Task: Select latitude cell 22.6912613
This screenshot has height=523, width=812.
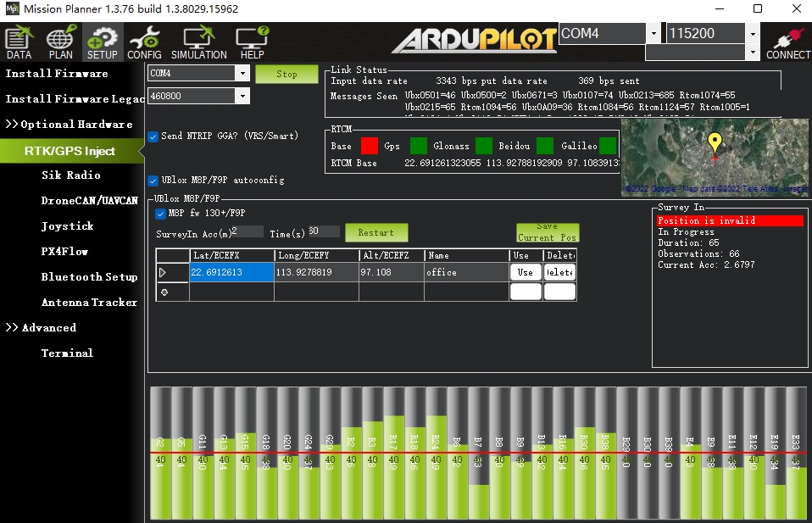Action: click(x=231, y=272)
